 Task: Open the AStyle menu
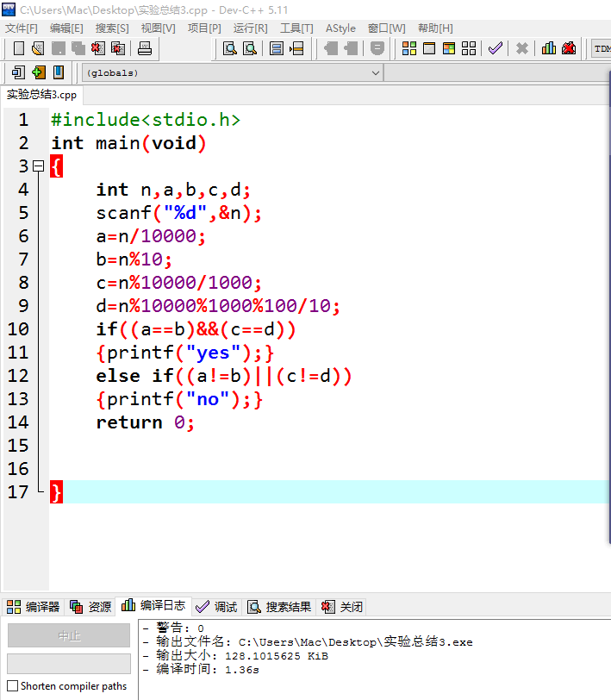[x=340, y=28]
